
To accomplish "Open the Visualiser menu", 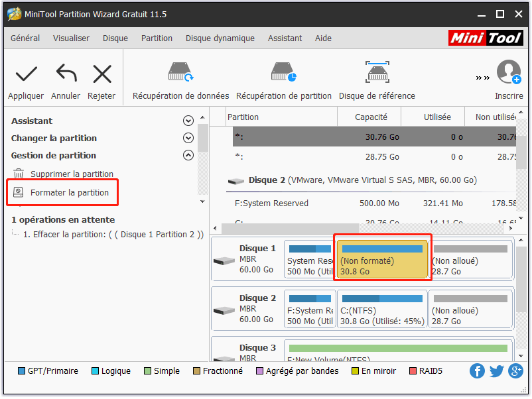I will click(71, 38).
